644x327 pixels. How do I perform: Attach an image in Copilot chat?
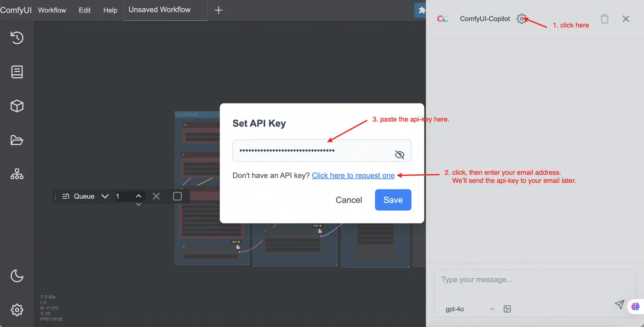click(507, 309)
